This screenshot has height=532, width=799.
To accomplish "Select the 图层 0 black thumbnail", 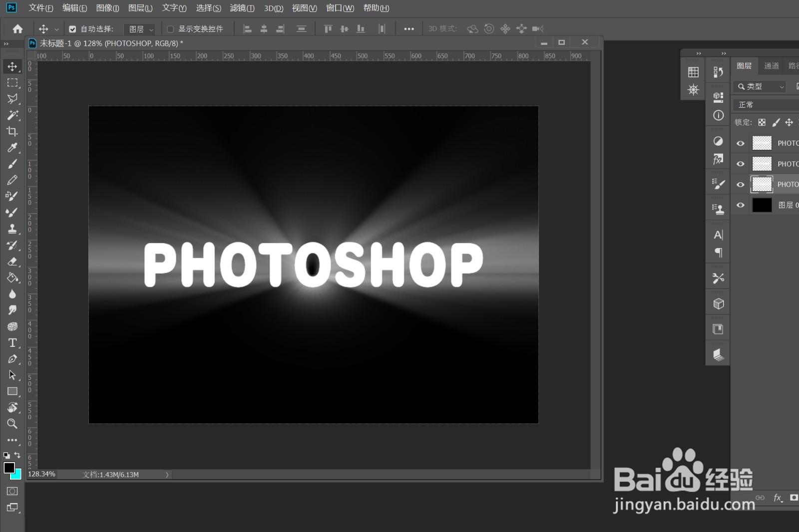I will [x=762, y=205].
